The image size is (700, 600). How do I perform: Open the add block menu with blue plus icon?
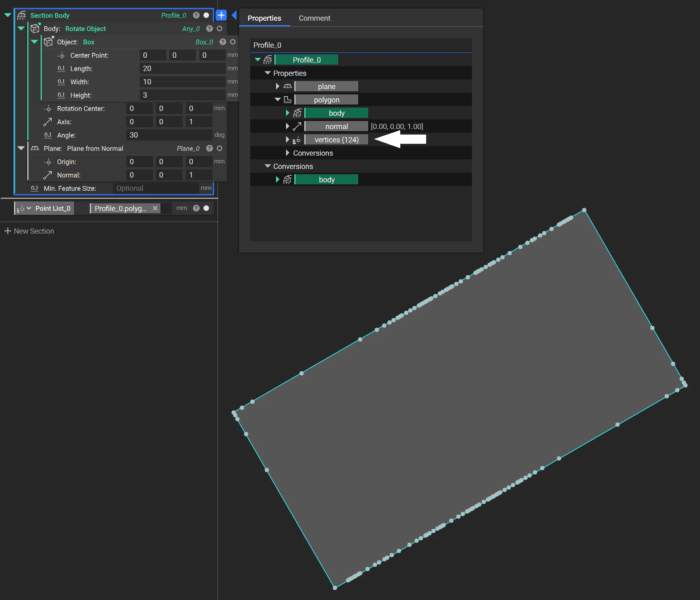coord(221,15)
